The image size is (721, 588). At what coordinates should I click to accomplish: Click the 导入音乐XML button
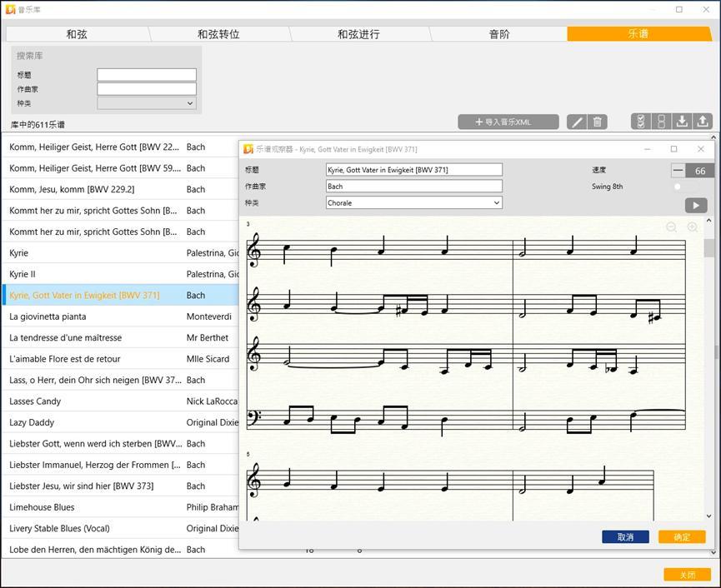[x=508, y=122]
